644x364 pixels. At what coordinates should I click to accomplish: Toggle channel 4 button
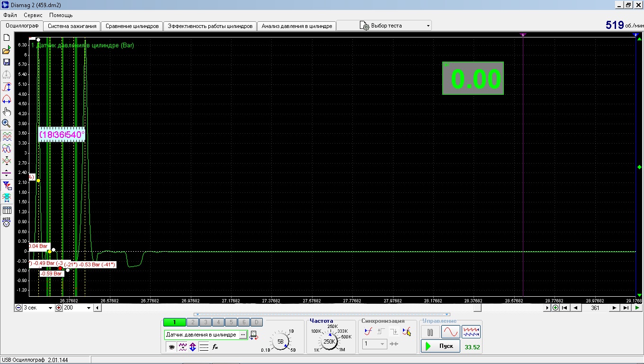coord(218,322)
